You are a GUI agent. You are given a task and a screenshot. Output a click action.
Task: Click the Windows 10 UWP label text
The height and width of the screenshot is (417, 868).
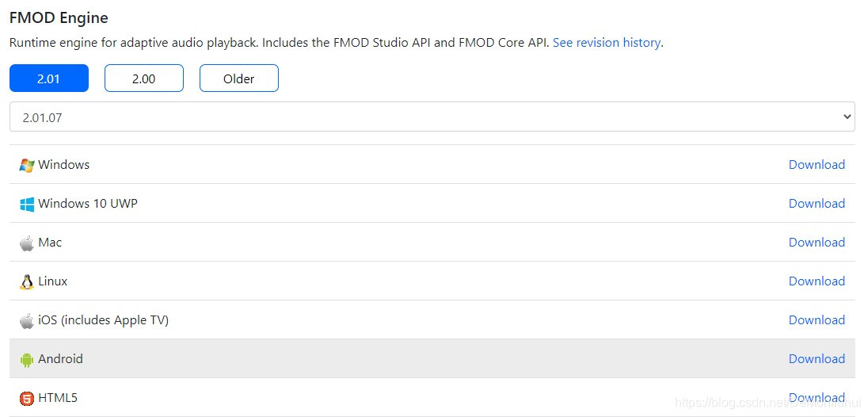point(87,203)
